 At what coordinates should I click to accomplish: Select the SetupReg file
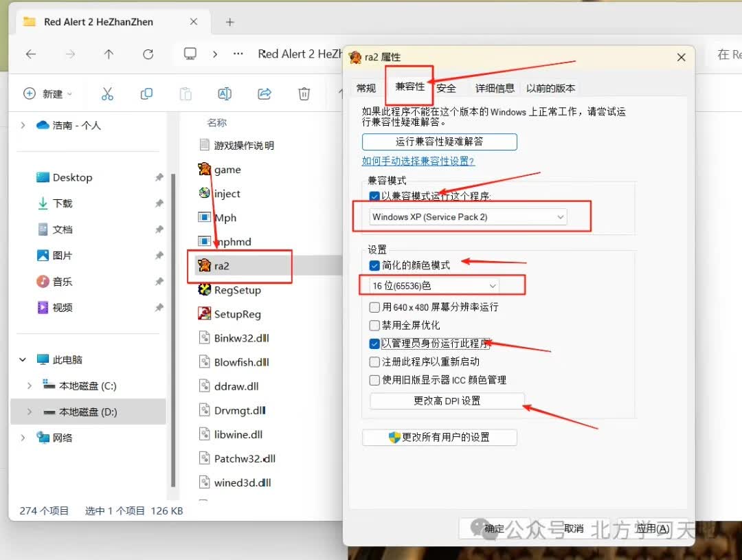[x=229, y=314]
